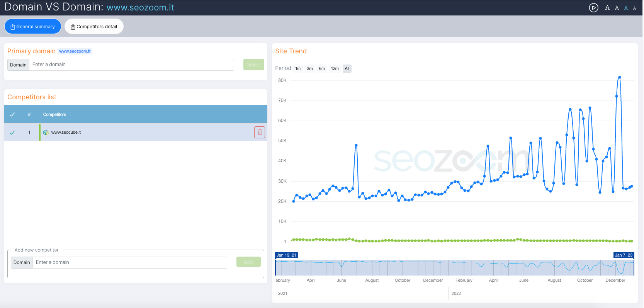Viewport: 644px width, 308px height.
Task: Select the highlighted blue font size A
Action: click(x=626, y=8)
